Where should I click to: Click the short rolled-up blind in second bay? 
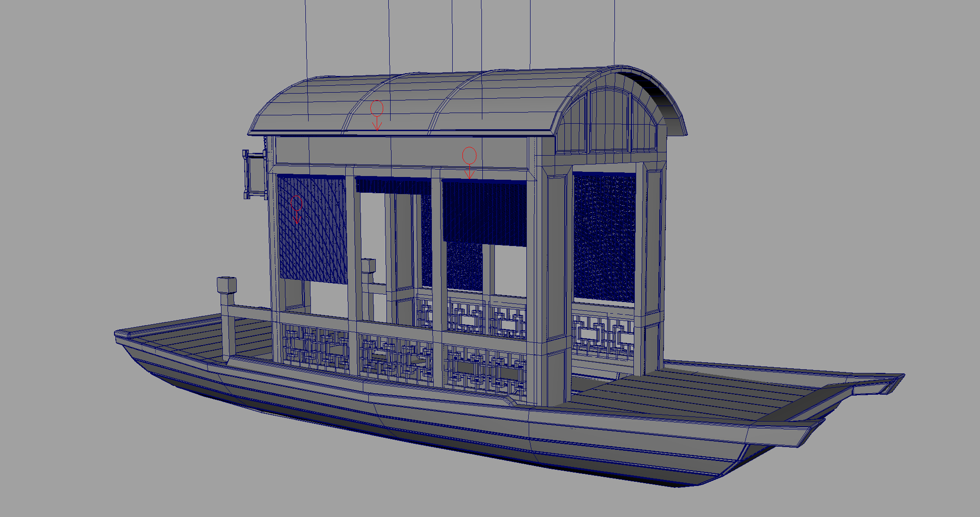[392, 185]
